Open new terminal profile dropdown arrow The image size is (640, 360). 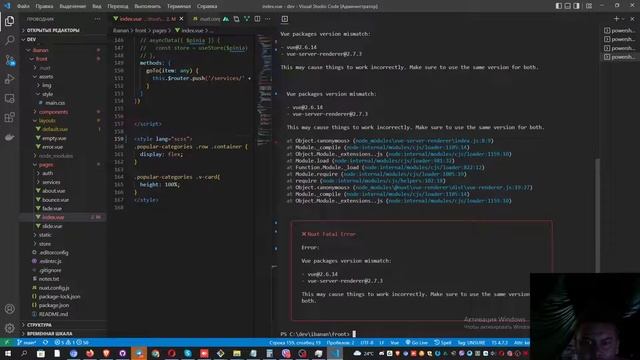(x=623, y=19)
